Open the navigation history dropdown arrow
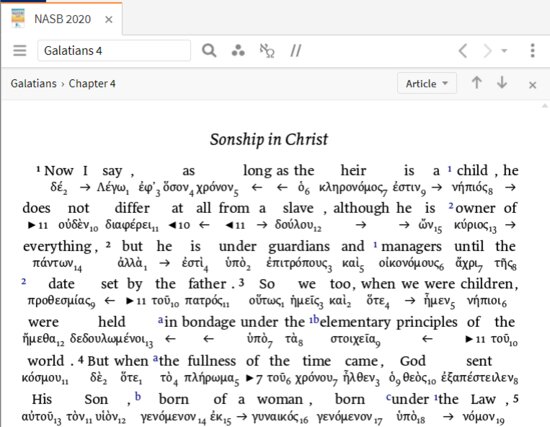 (504, 51)
